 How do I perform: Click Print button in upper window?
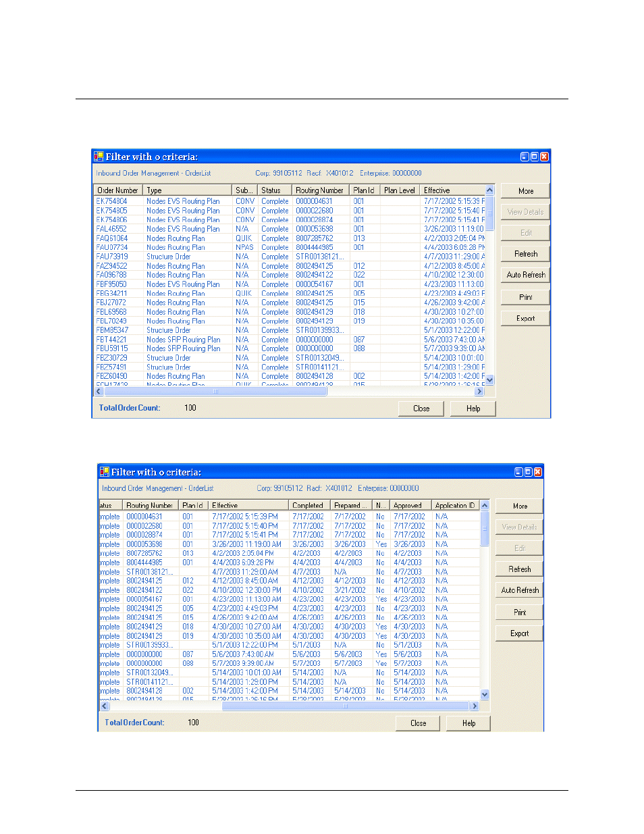(x=525, y=297)
